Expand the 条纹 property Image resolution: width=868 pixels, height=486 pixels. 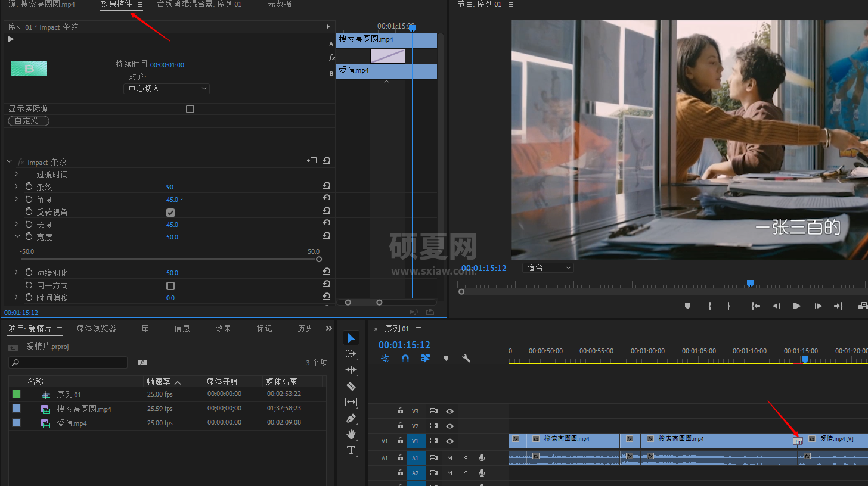pos(17,186)
